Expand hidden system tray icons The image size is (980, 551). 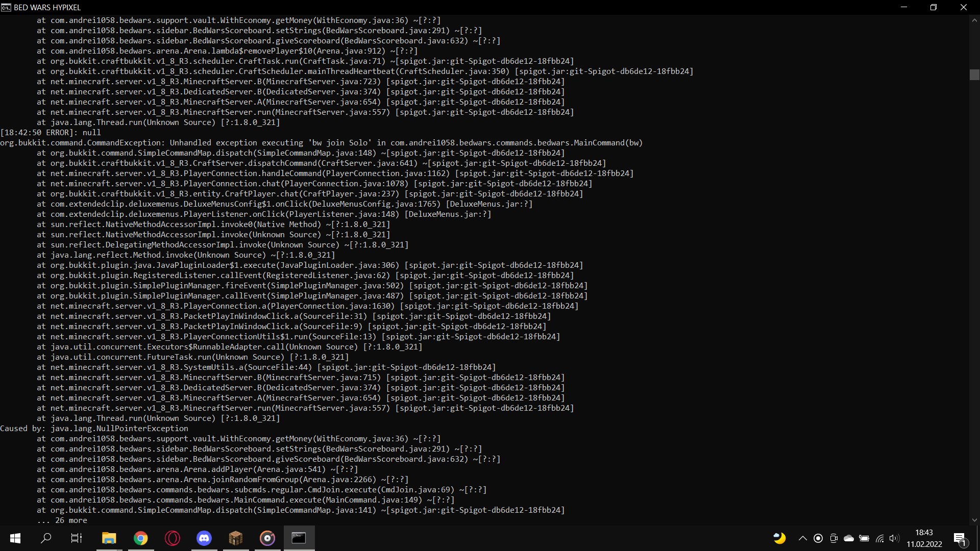802,538
